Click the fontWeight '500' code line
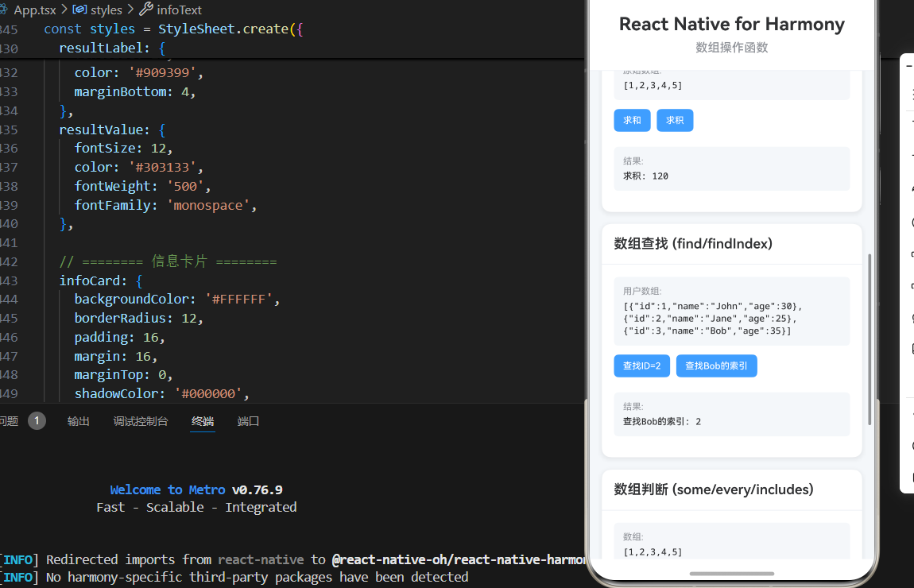 142,187
